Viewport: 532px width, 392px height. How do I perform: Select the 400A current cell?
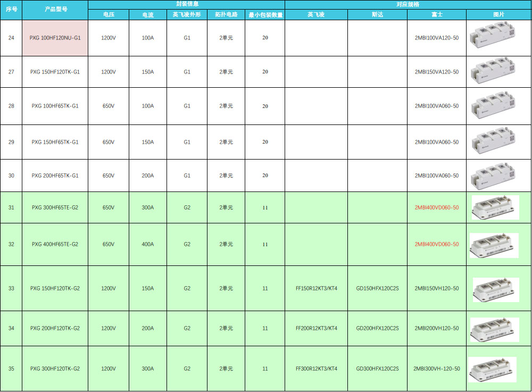pyautogui.click(x=148, y=245)
